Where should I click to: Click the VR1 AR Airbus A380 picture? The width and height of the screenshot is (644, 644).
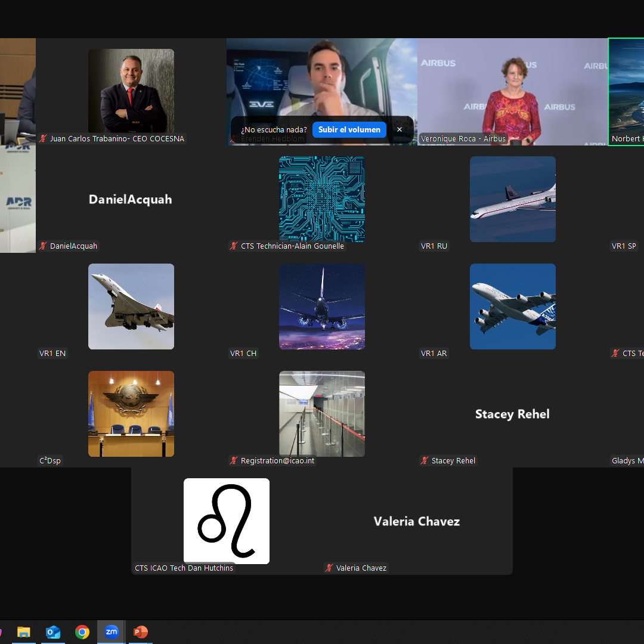[x=513, y=306]
